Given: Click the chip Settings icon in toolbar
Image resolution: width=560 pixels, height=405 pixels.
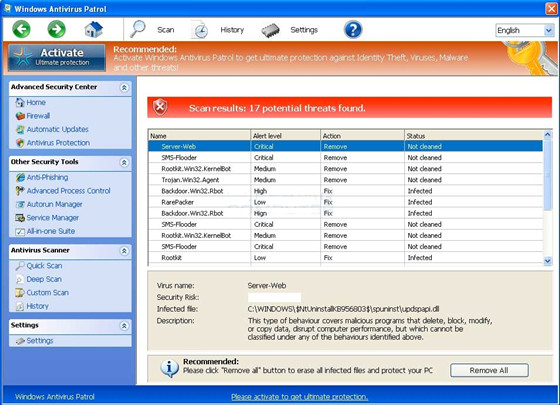Looking at the screenshot, I should [270, 30].
